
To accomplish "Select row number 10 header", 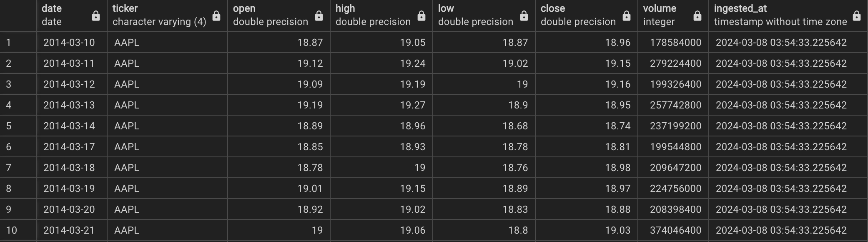I will (18, 230).
